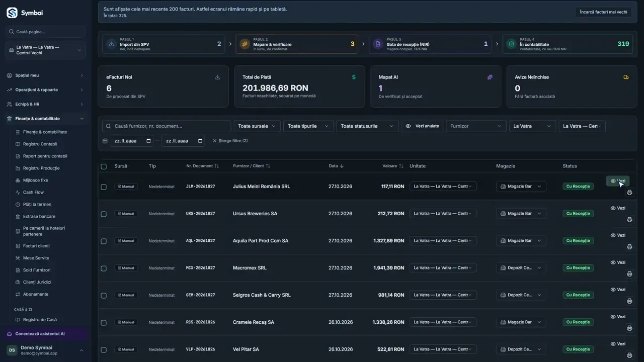Open the end date calendar picker icon
Image resolution: width=644 pixels, height=362 pixels.
point(200,141)
